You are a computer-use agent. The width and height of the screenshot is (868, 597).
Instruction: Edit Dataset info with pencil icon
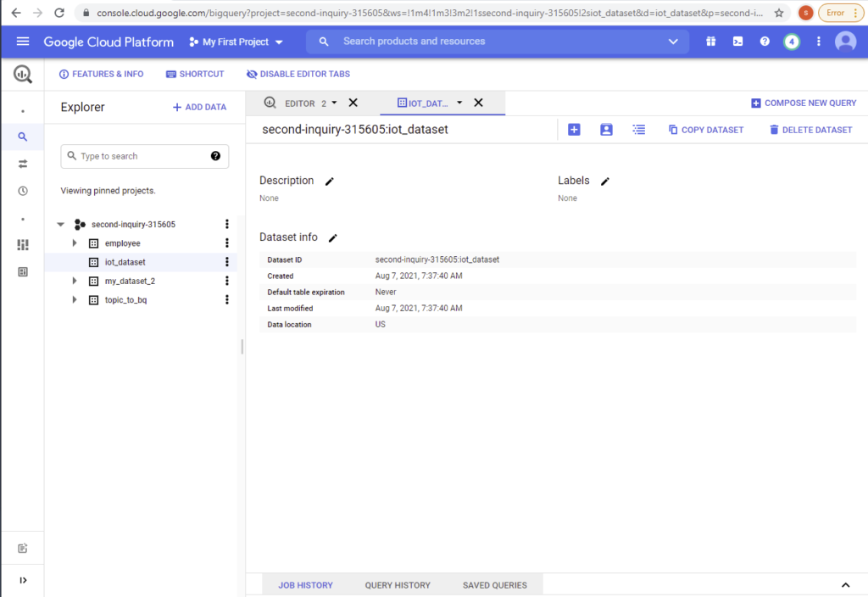pyautogui.click(x=332, y=238)
